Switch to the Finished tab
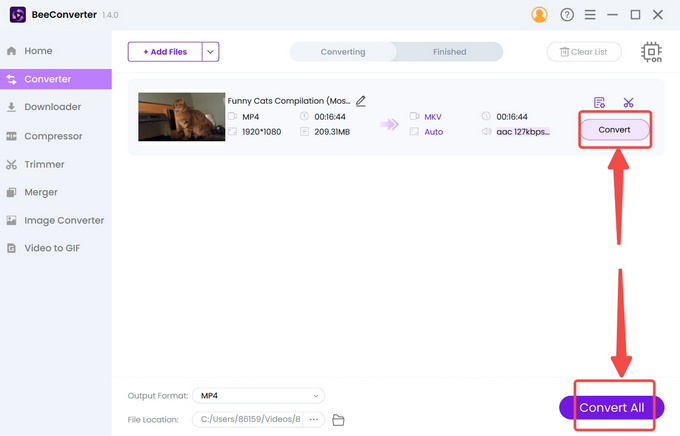680x436 pixels. [x=449, y=52]
